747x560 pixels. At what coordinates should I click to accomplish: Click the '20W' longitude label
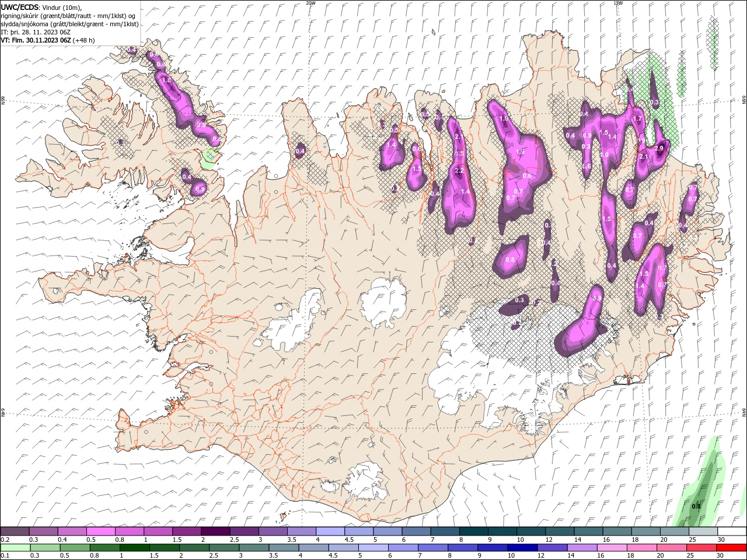pyautogui.click(x=310, y=3)
